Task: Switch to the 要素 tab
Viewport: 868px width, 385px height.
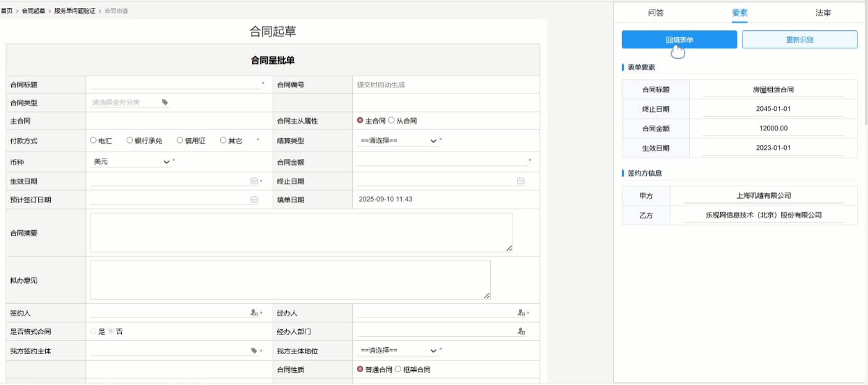Action: click(739, 12)
